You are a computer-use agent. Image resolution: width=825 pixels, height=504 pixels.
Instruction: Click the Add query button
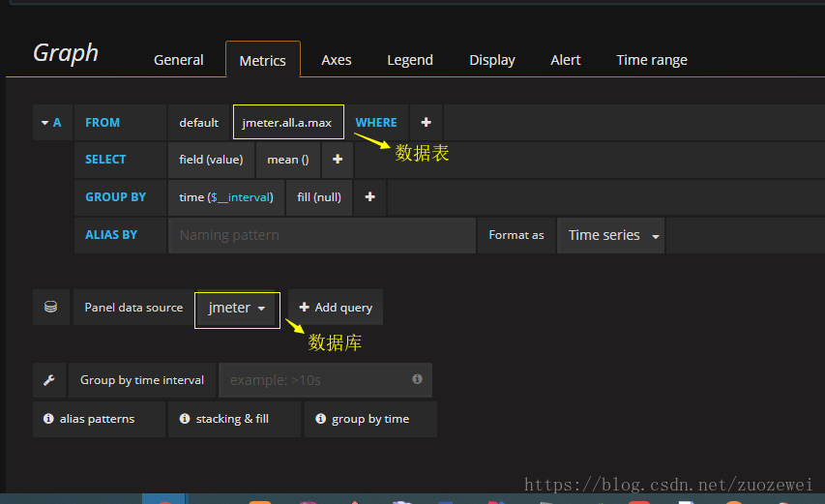[x=336, y=308]
